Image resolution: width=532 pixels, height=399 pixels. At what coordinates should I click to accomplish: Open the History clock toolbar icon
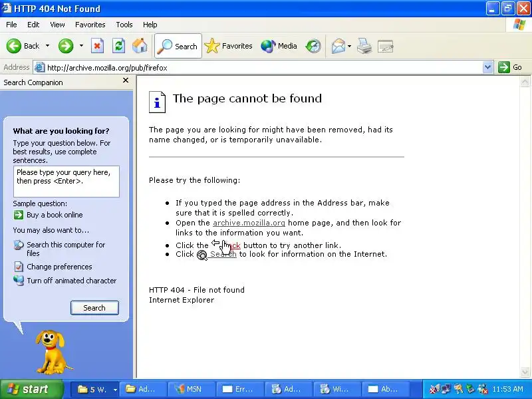tap(313, 46)
